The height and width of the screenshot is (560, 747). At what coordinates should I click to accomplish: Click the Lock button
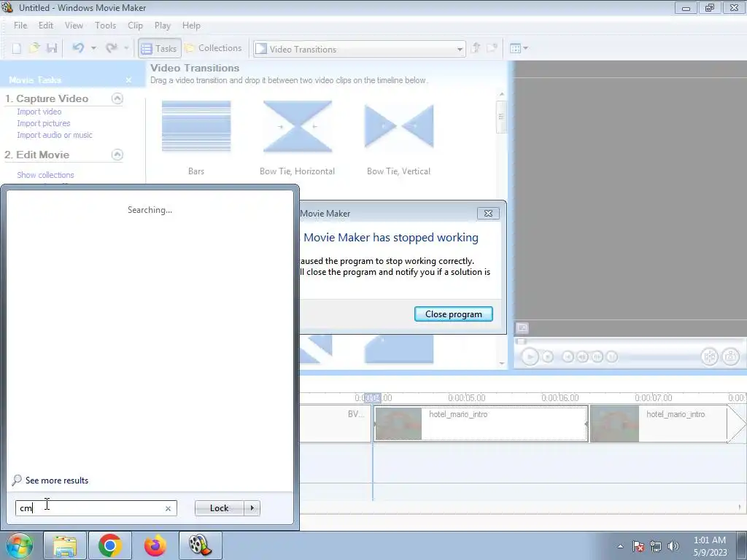coord(220,508)
